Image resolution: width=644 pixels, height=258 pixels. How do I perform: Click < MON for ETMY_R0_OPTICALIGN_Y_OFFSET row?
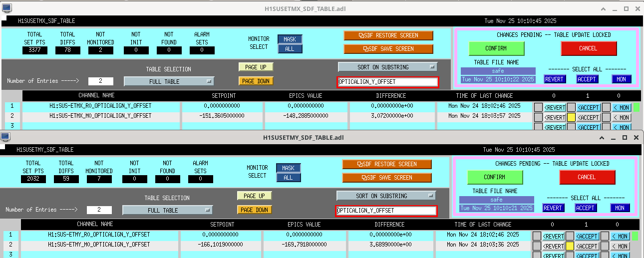[x=620, y=236]
